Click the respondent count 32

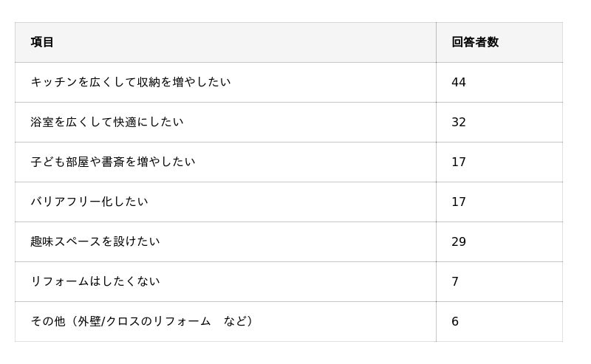(x=459, y=122)
